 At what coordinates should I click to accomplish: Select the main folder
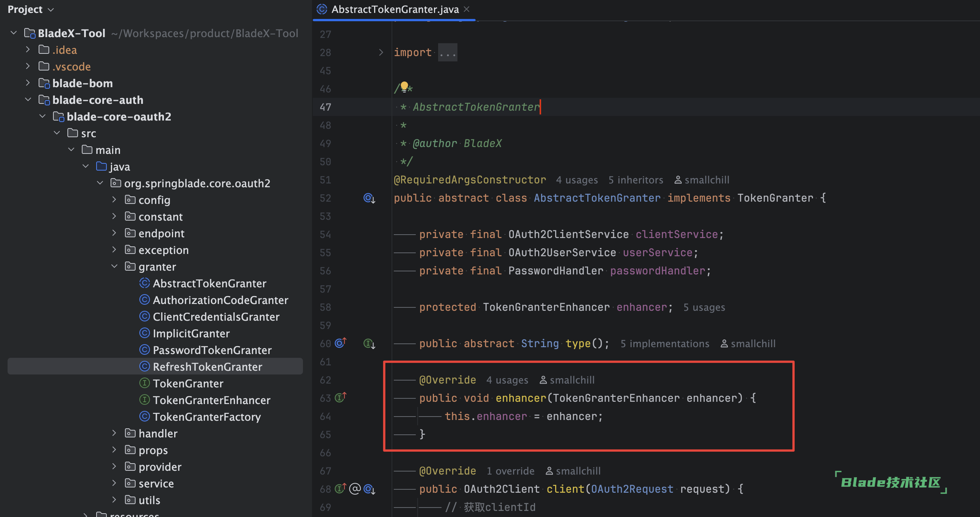click(x=108, y=150)
